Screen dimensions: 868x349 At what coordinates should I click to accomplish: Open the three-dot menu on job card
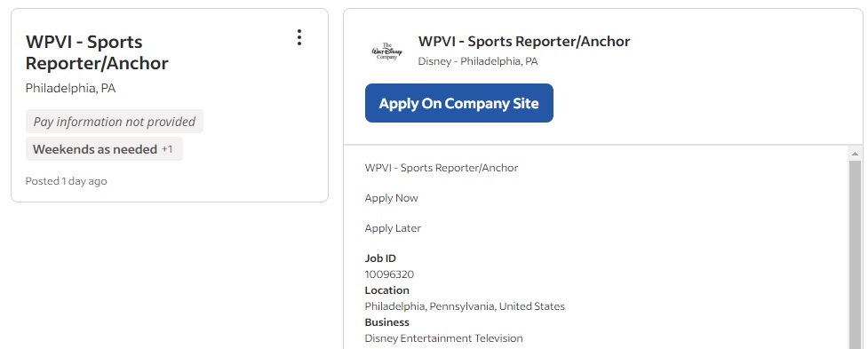pos(299,37)
